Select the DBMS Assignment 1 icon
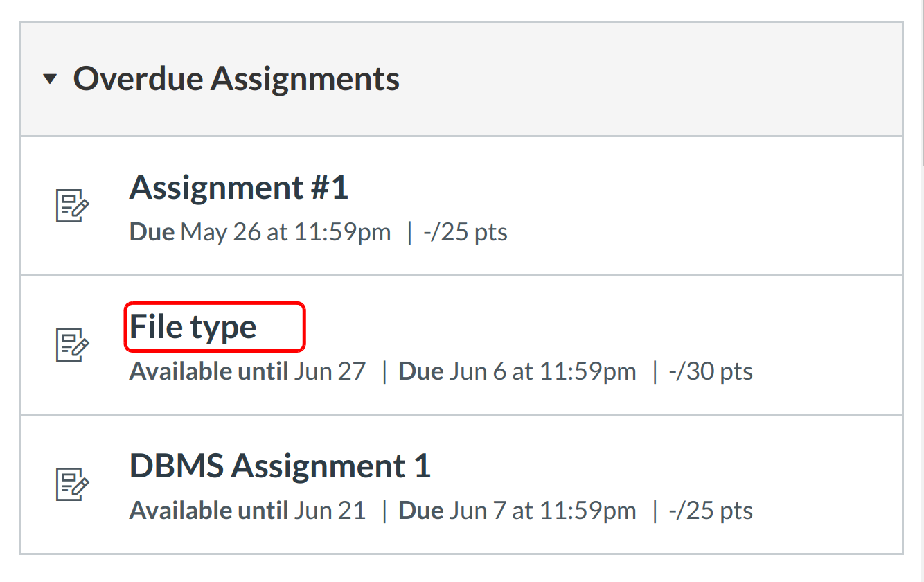The height and width of the screenshot is (582, 924). click(72, 484)
